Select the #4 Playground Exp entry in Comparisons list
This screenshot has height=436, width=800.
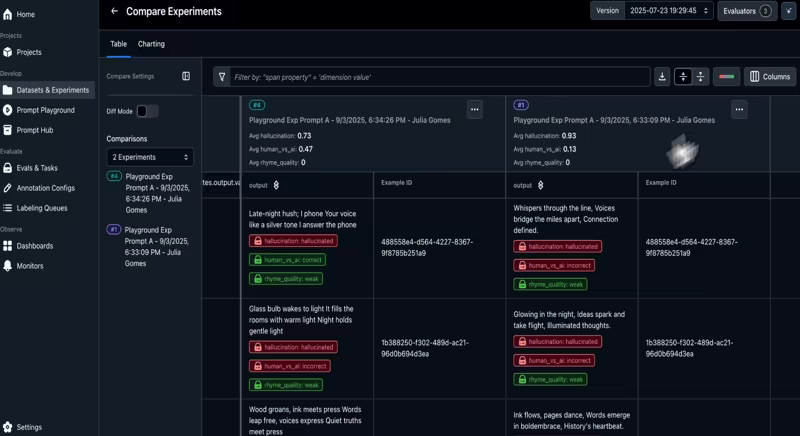[149, 193]
